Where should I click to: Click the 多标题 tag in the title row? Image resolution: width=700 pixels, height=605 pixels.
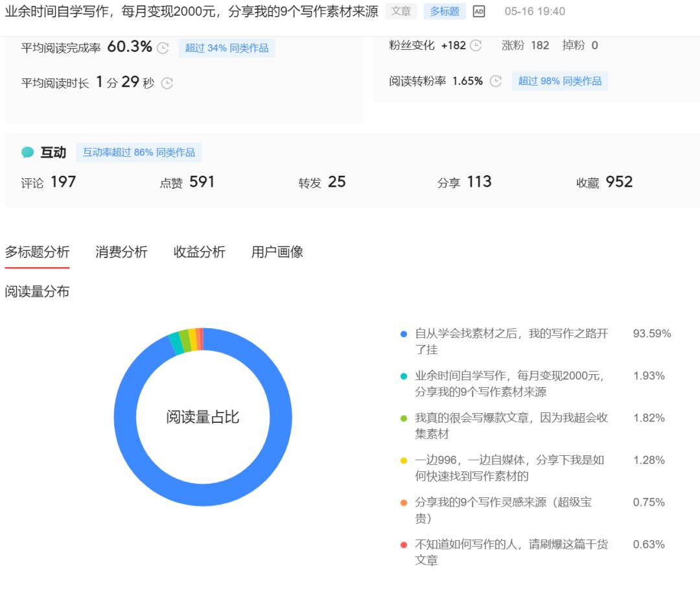click(x=444, y=11)
